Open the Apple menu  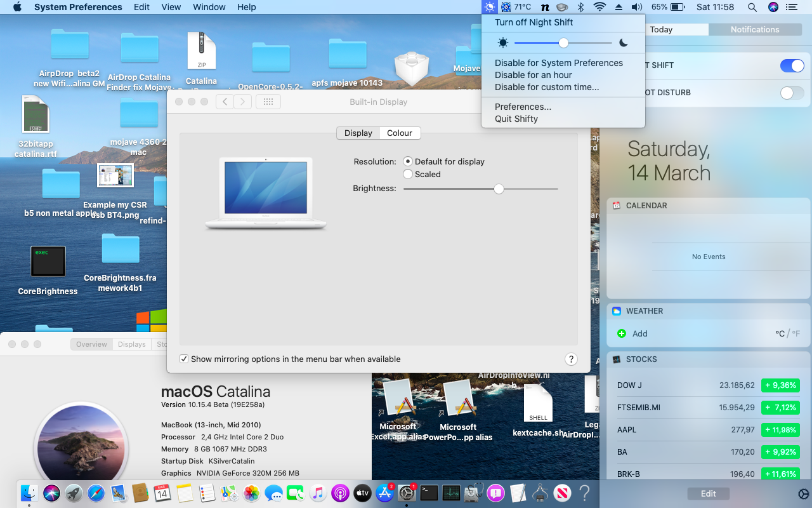17,7
